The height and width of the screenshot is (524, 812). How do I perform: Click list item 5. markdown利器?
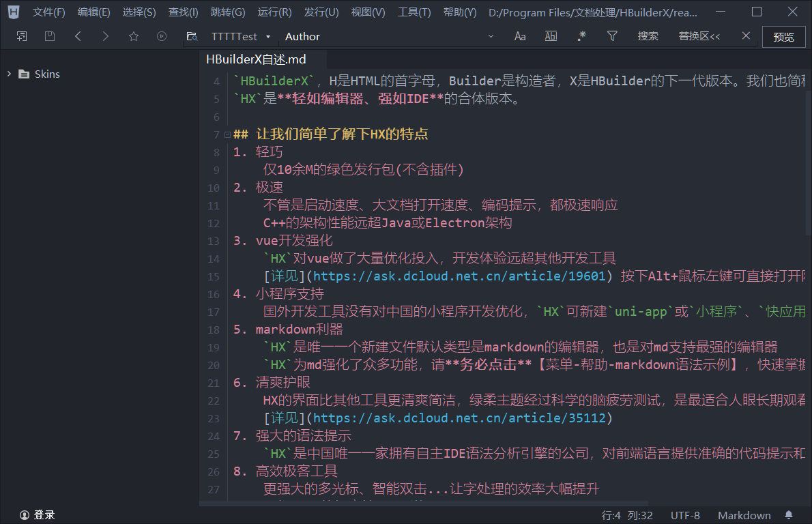(288, 330)
